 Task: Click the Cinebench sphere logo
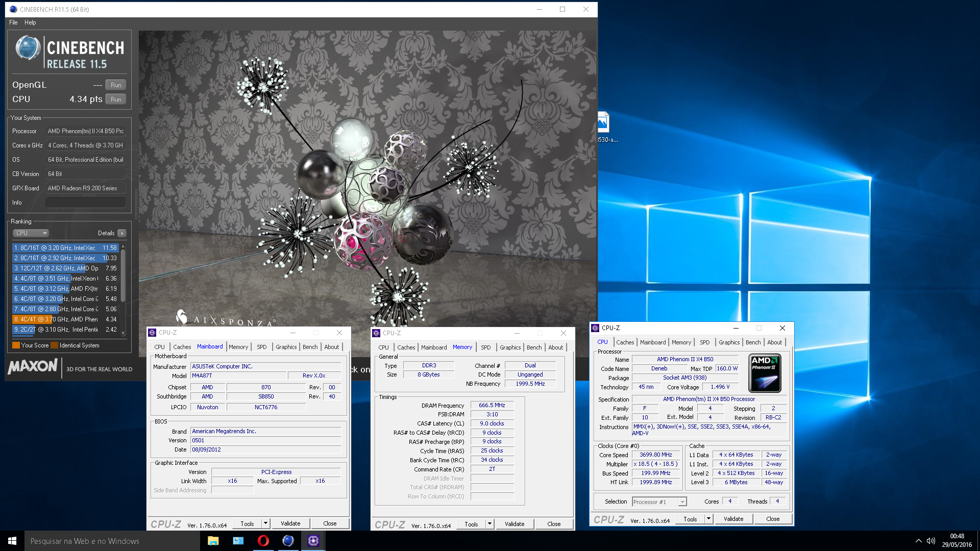tap(28, 48)
